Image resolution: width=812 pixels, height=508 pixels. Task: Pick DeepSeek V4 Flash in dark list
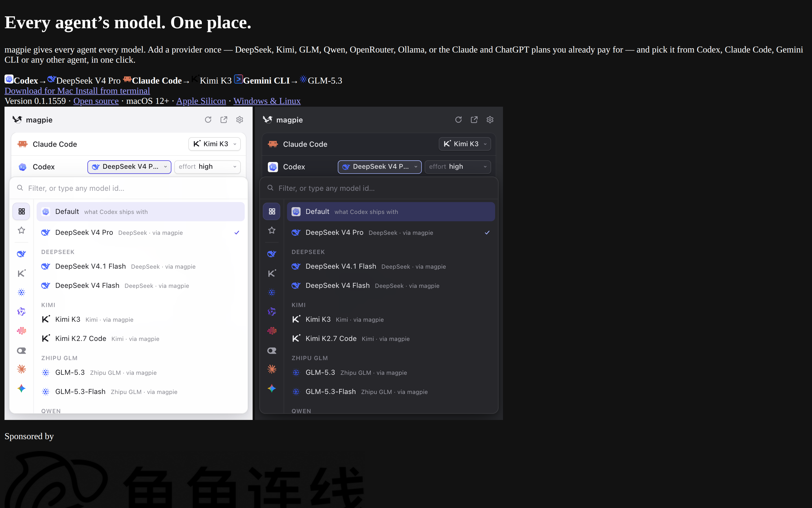point(391,286)
